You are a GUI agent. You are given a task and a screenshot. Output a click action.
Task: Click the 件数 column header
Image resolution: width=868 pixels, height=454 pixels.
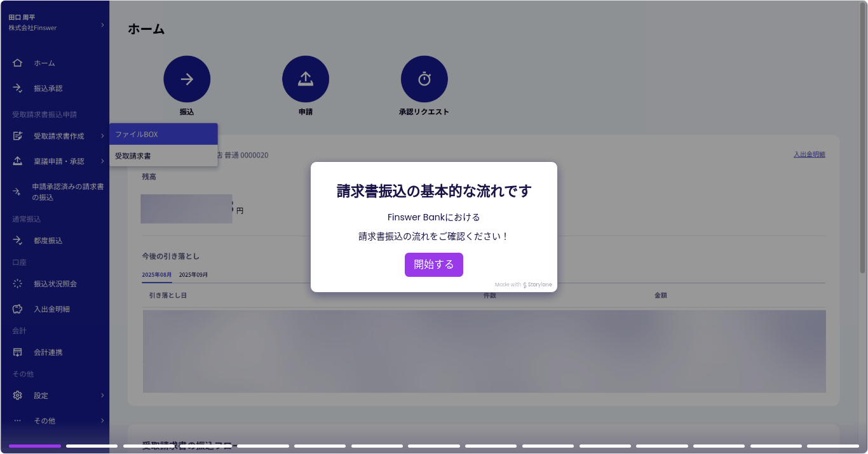pyautogui.click(x=490, y=296)
